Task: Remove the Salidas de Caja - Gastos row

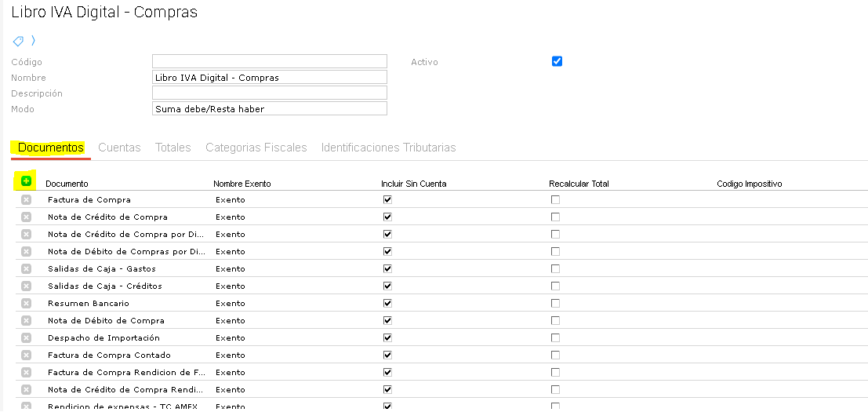Action: pos(26,269)
